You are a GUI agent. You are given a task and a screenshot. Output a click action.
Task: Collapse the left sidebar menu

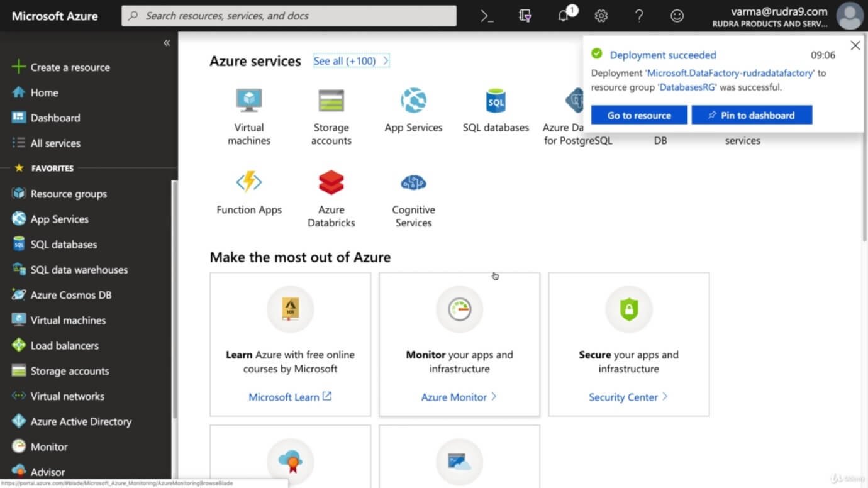click(167, 43)
